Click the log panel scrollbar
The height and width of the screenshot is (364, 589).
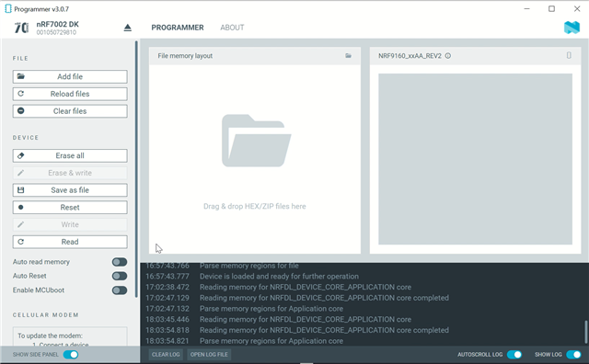point(585,332)
